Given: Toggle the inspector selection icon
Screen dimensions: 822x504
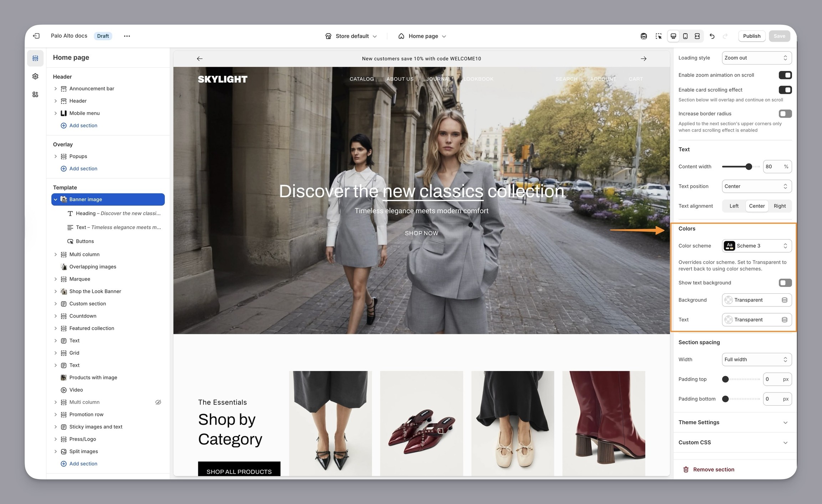Looking at the screenshot, I should tap(658, 36).
